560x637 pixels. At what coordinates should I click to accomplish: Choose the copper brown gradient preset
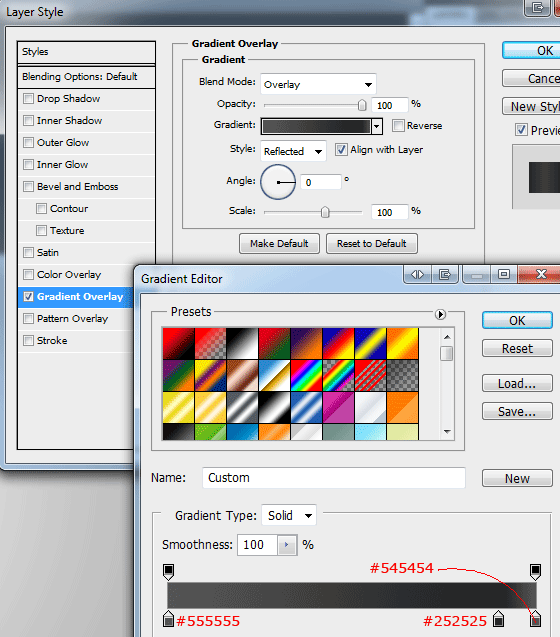pyautogui.click(x=242, y=375)
